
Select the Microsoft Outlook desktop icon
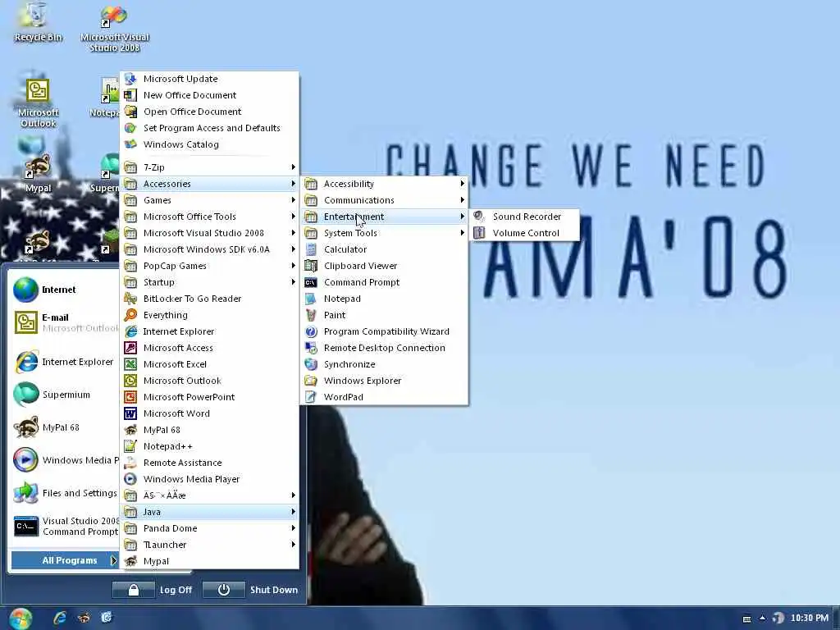(38, 102)
